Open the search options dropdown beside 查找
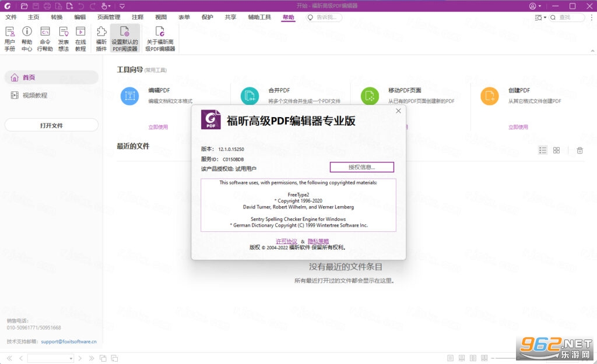The image size is (597, 364). (540, 17)
